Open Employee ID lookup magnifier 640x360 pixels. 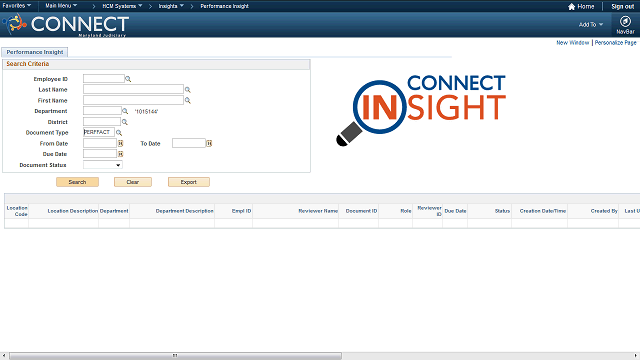128,79
